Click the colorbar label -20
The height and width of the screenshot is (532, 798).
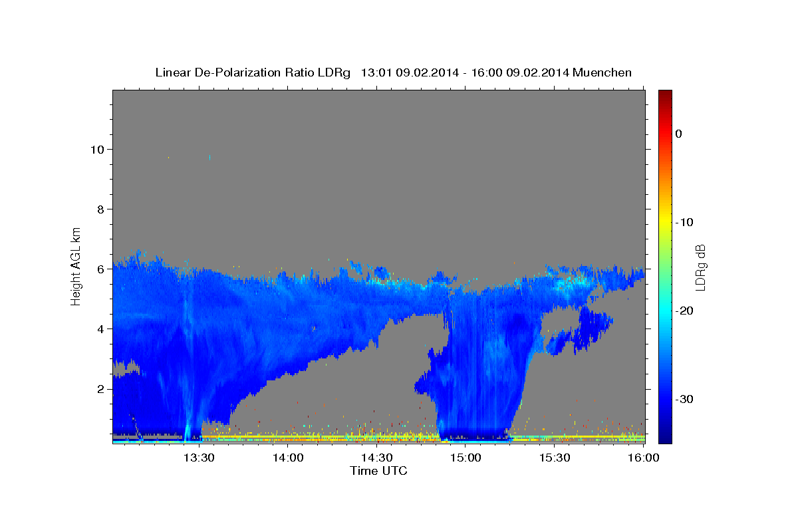point(685,311)
